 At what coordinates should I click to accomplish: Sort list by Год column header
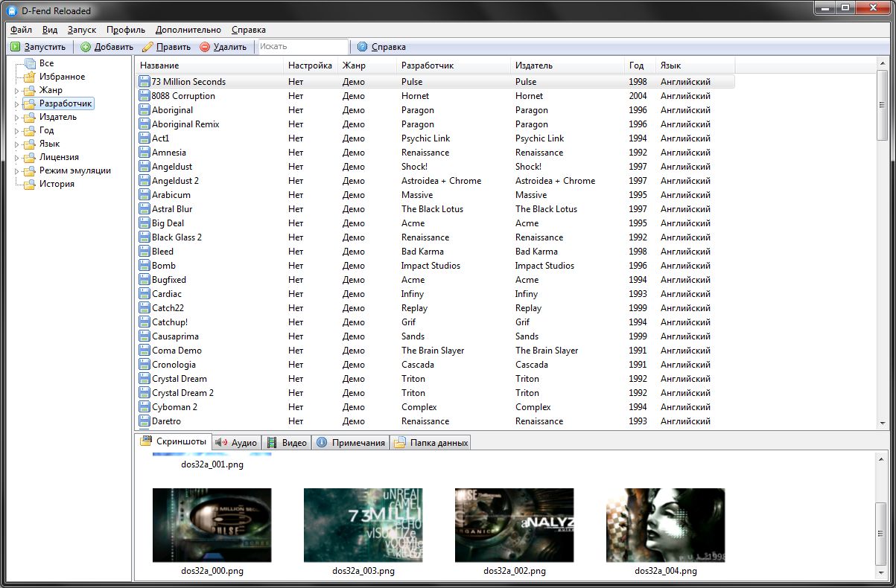tap(636, 65)
